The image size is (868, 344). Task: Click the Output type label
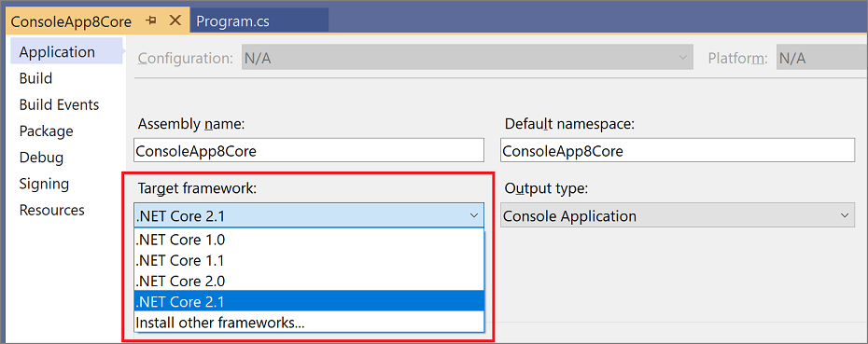(546, 188)
